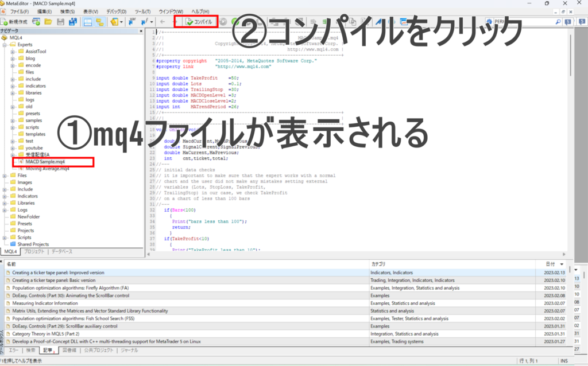Open the ツール(T) menu
The width and height of the screenshot is (588, 366).
(142, 11)
